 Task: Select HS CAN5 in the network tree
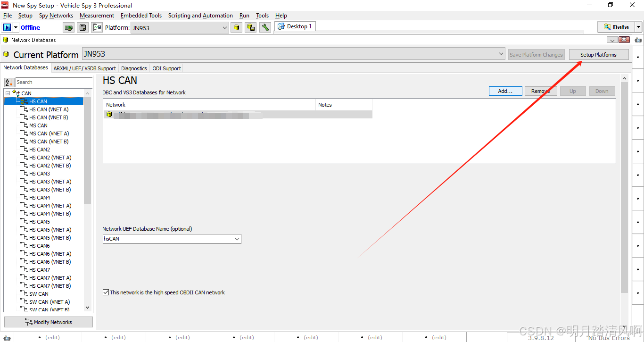(40, 222)
